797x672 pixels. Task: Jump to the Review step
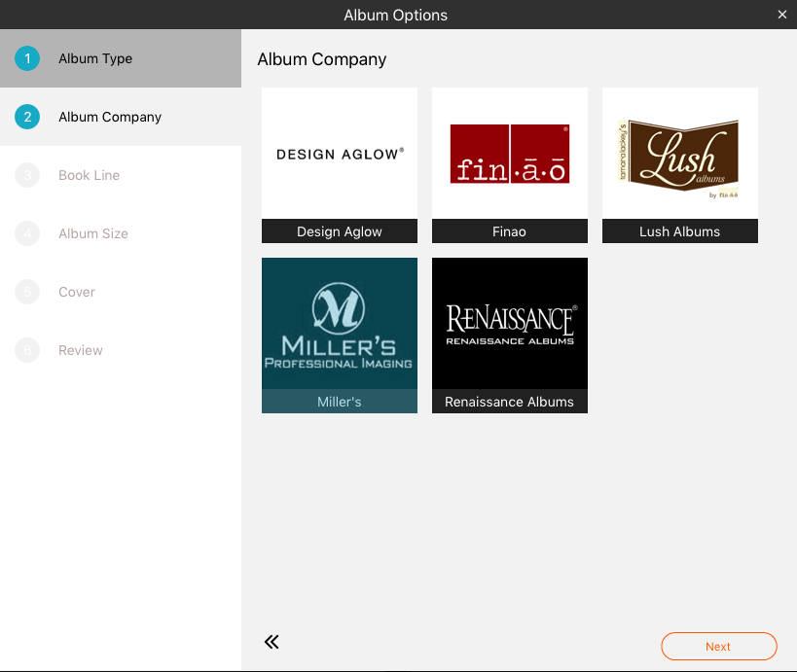(121, 350)
